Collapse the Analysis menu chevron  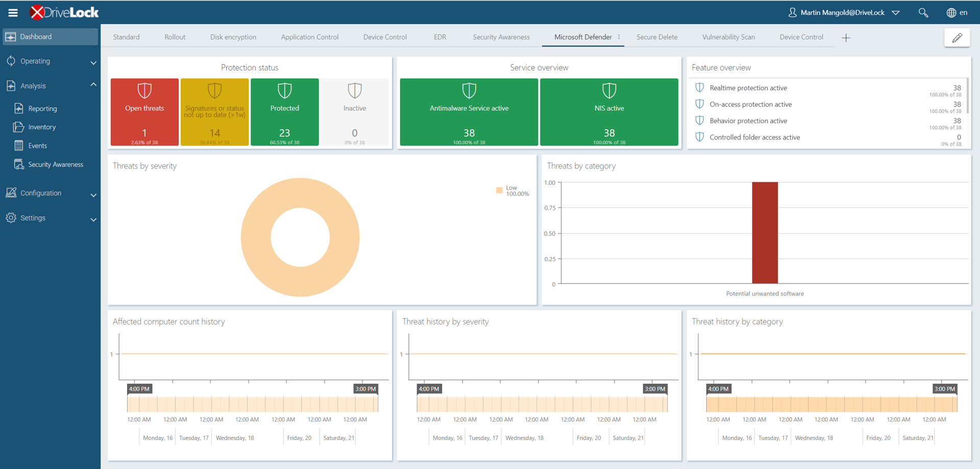point(93,84)
